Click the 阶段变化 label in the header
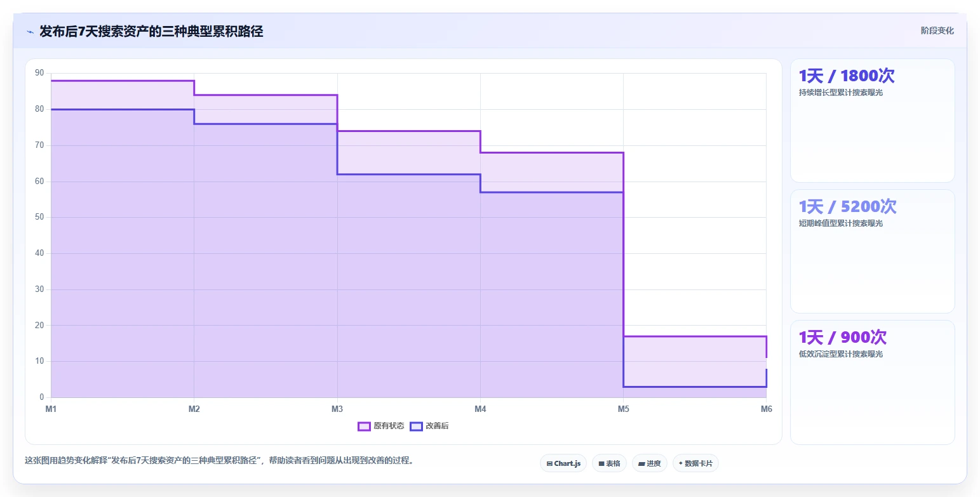The width and height of the screenshot is (980, 497). pos(937,30)
